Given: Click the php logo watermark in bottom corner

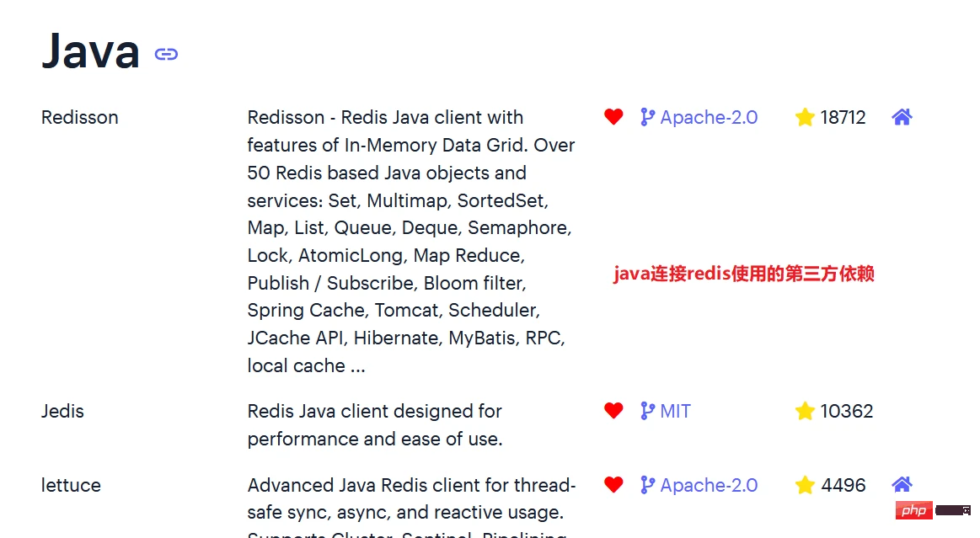Looking at the screenshot, I should click(x=915, y=510).
